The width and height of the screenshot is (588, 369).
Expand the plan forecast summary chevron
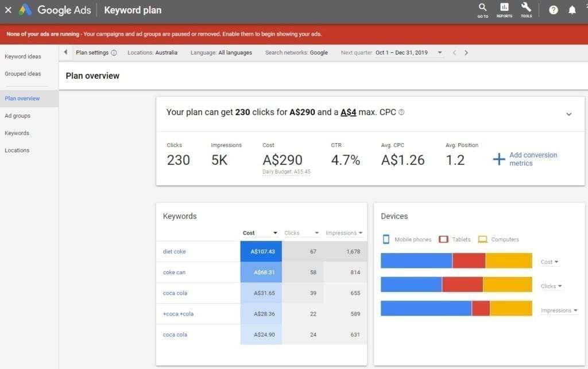point(569,114)
